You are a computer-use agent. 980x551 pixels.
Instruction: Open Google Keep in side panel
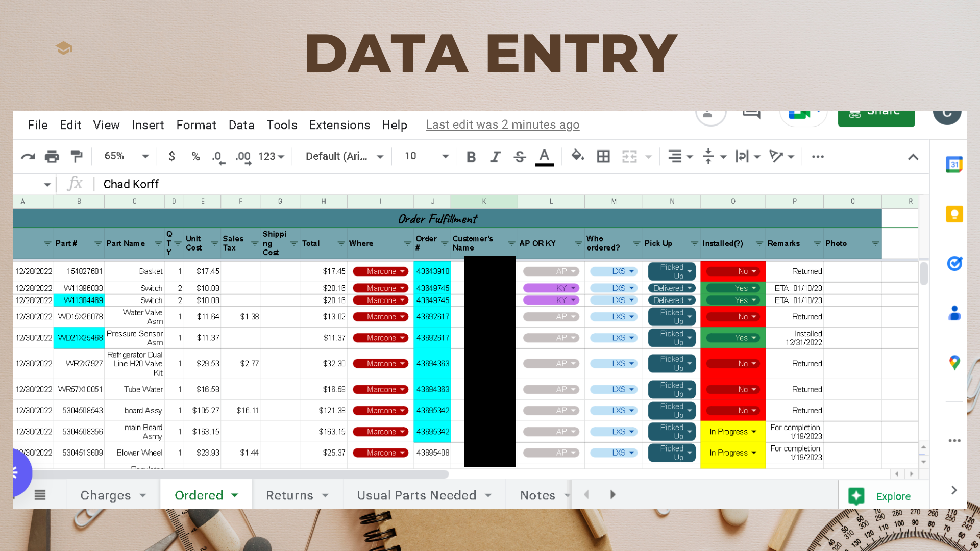(x=954, y=214)
